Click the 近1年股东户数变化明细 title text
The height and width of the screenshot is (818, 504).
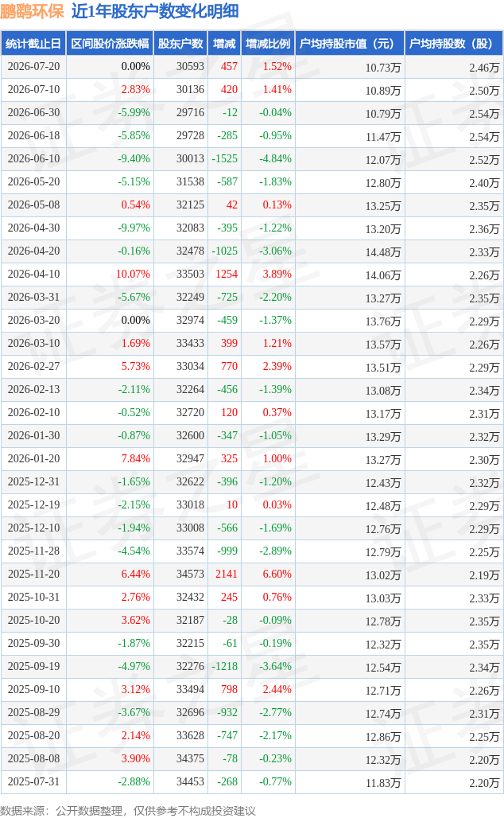coord(155,11)
